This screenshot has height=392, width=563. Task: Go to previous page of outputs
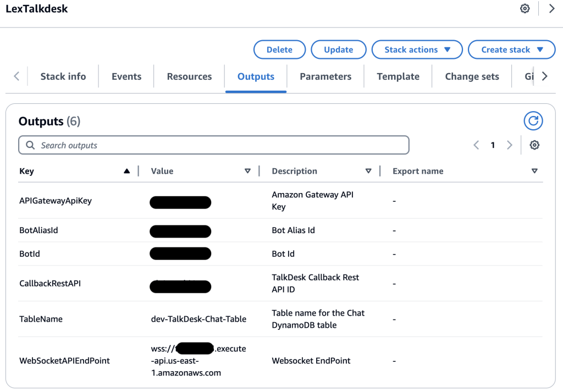(476, 145)
